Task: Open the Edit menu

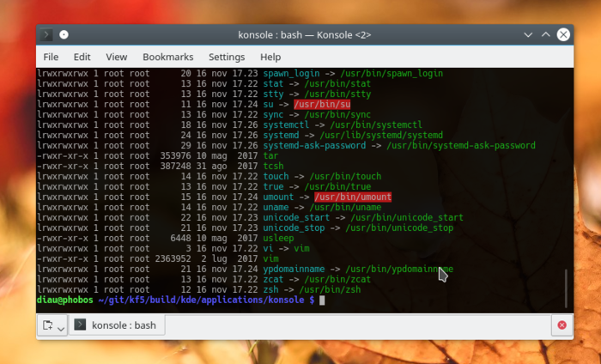Action: (82, 57)
